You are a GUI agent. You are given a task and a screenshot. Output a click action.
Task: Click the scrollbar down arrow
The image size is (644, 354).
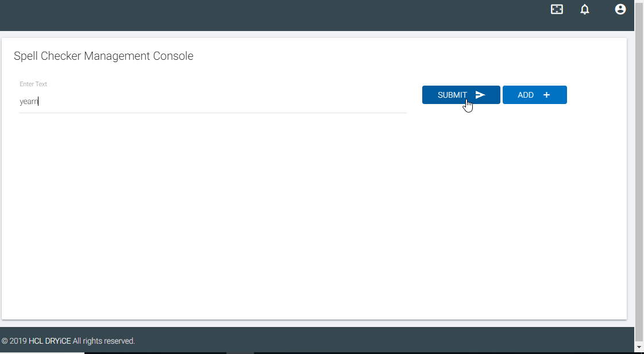[x=639, y=348]
